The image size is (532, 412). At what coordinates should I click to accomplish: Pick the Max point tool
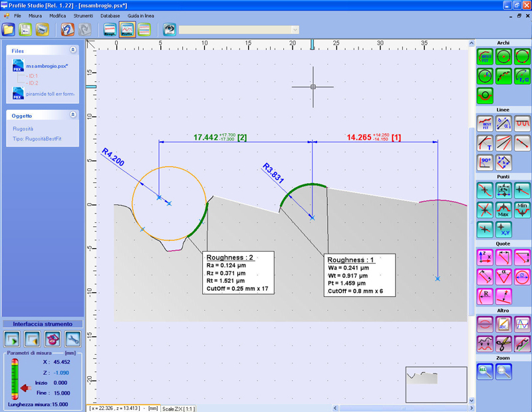coord(503,210)
